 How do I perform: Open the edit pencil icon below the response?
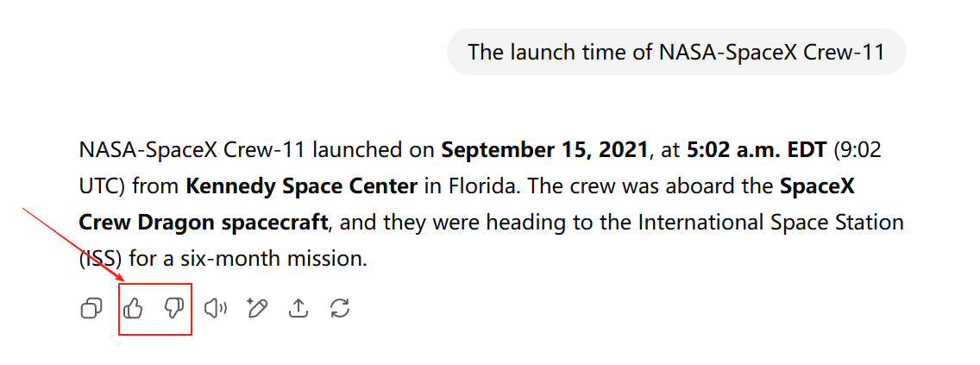tap(256, 308)
